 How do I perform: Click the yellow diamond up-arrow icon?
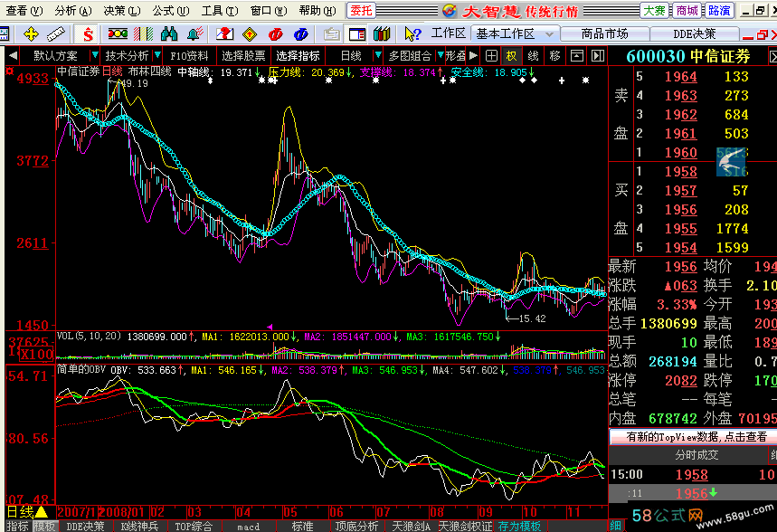tap(250, 33)
